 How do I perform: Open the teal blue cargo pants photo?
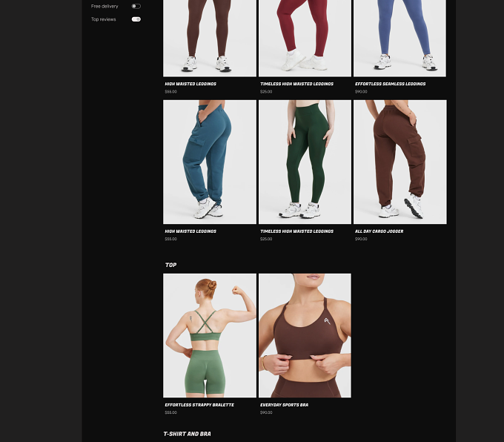click(x=210, y=162)
